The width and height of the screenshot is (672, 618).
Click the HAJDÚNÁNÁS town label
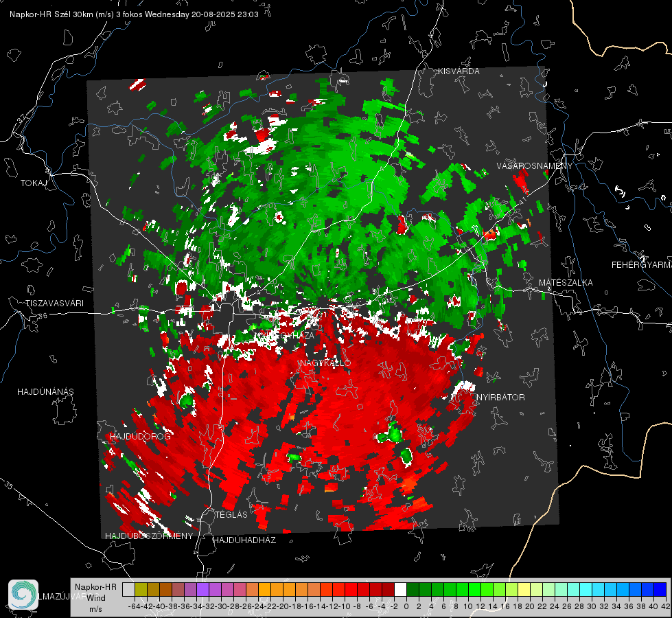pyautogui.click(x=45, y=392)
